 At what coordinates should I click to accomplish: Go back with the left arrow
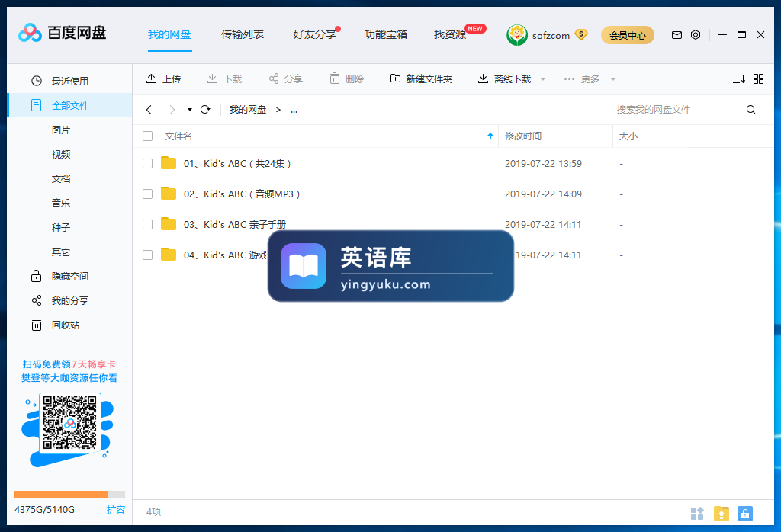coord(149,110)
